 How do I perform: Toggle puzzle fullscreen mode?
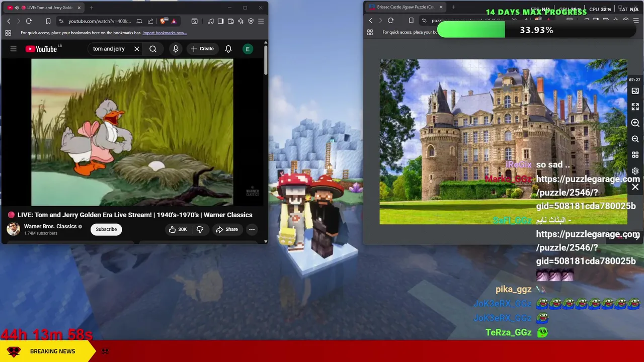pyautogui.click(x=635, y=107)
